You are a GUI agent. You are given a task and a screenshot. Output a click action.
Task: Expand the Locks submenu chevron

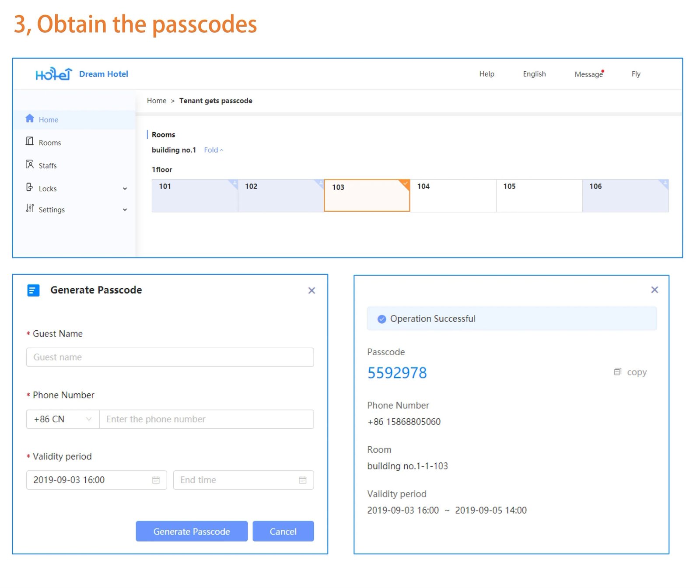pos(125,189)
